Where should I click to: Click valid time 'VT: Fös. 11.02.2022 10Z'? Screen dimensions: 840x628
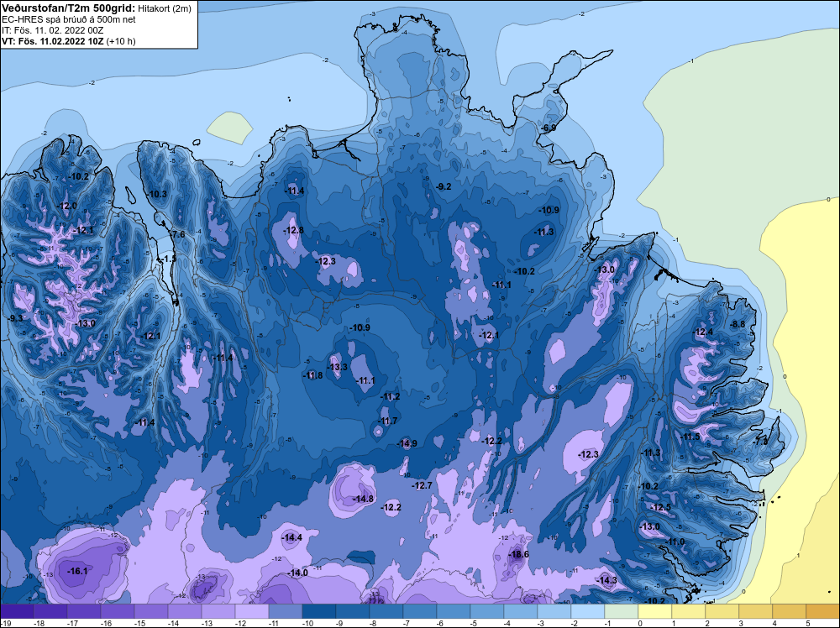click(x=53, y=41)
